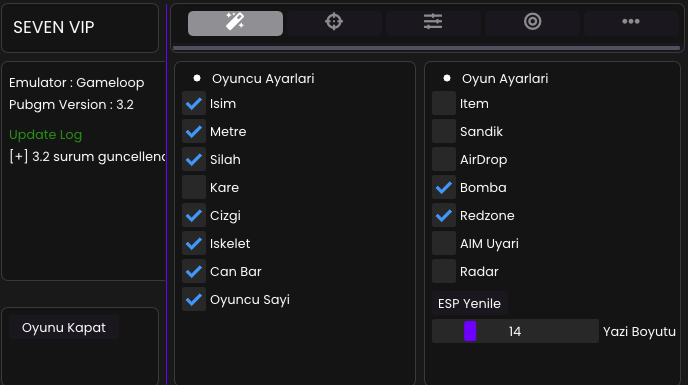Toggle the Metre checkbox
The height and width of the screenshot is (385, 688).
pos(194,132)
